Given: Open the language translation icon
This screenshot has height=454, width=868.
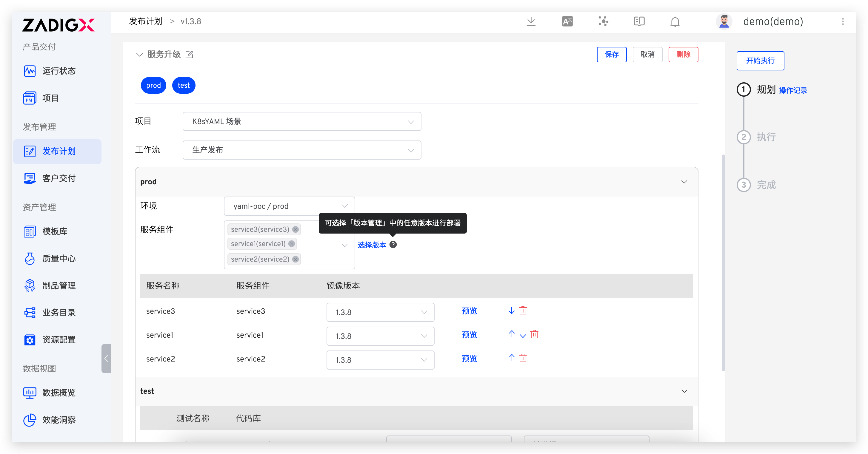Looking at the screenshot, I should (x=567, y=21).
